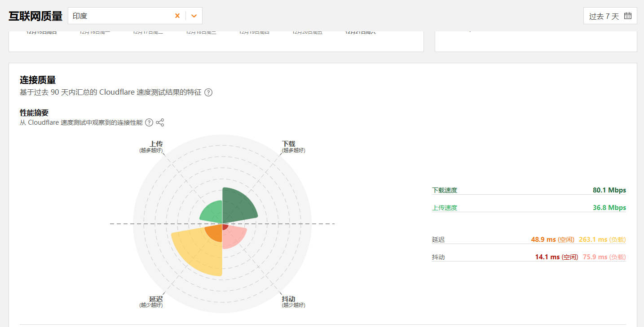Click the 抖动 row label in the legend
644x327 pixels.
pos(438,257)
